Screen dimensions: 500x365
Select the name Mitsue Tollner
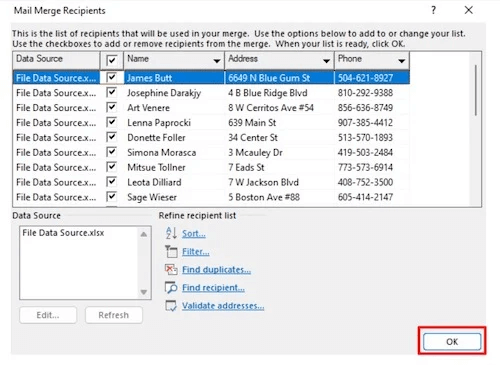156,167
